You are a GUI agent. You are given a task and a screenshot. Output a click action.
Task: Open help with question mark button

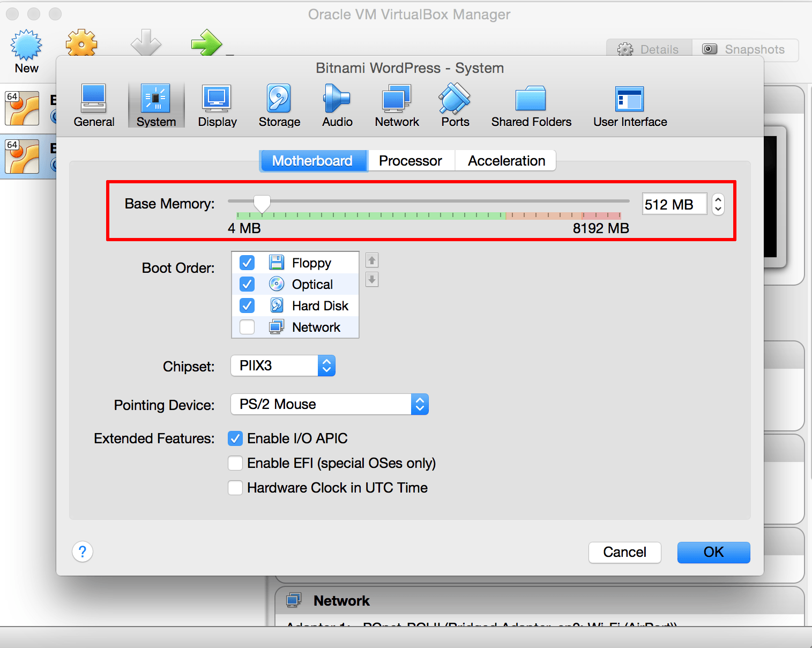[x=83, y=552]
